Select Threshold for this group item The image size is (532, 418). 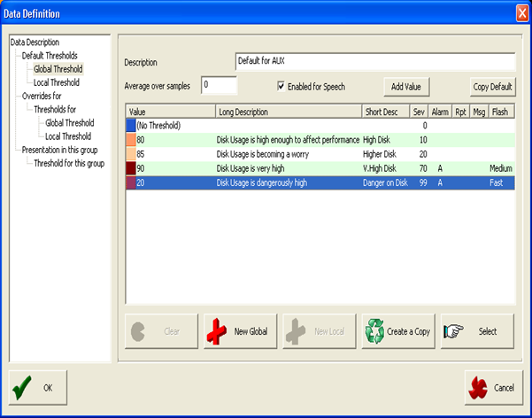tap(69, 164)
